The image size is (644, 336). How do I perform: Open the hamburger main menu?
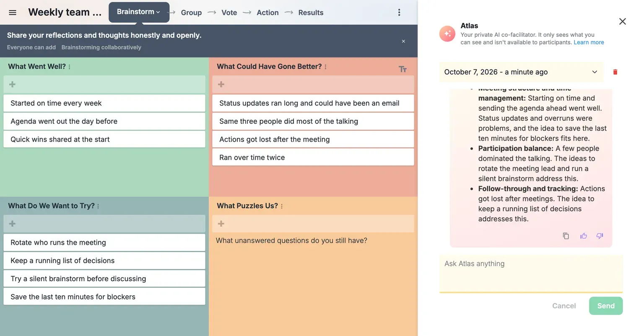coord(13,13)
